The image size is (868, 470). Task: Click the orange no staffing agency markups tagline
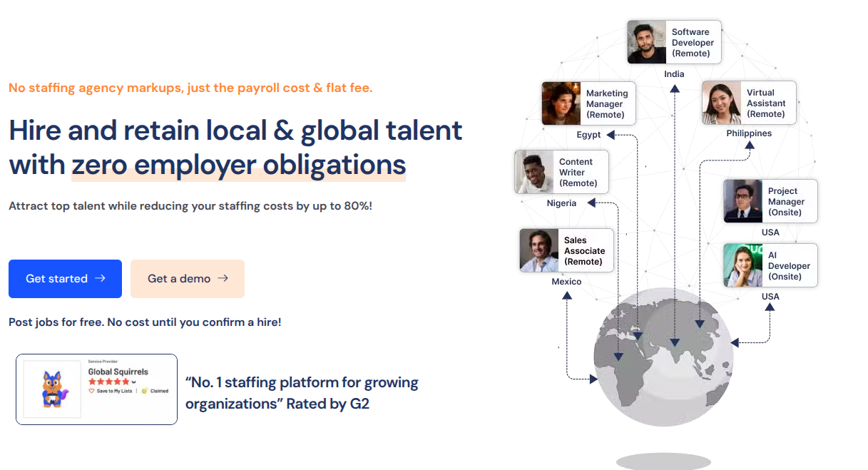[190, 88]
